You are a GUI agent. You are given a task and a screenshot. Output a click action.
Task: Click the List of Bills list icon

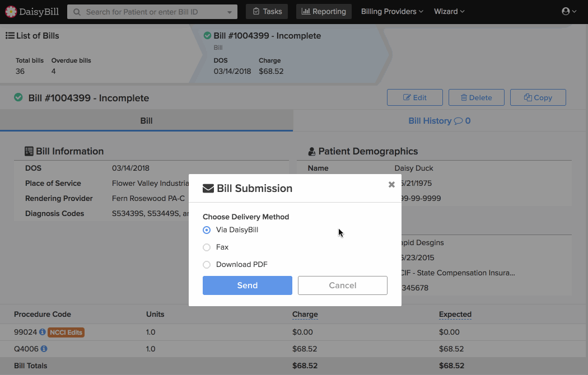point(10,36)
